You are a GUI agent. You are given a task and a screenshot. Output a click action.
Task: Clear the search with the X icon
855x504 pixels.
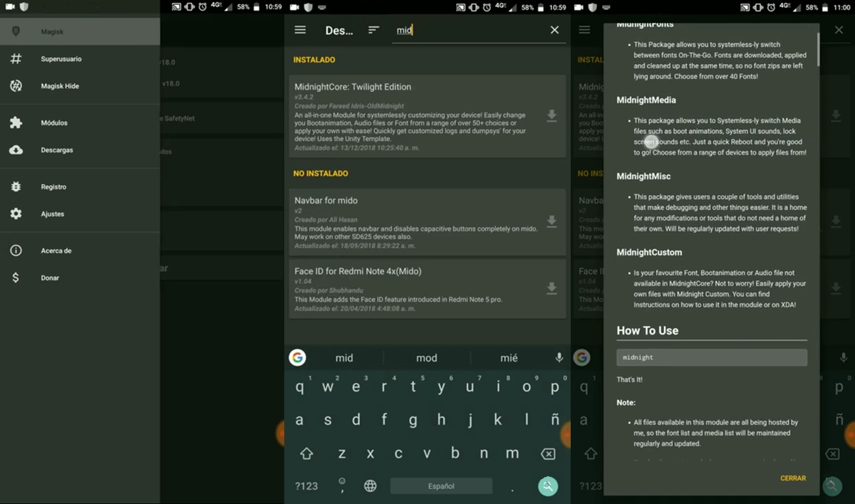pos(555,30)
